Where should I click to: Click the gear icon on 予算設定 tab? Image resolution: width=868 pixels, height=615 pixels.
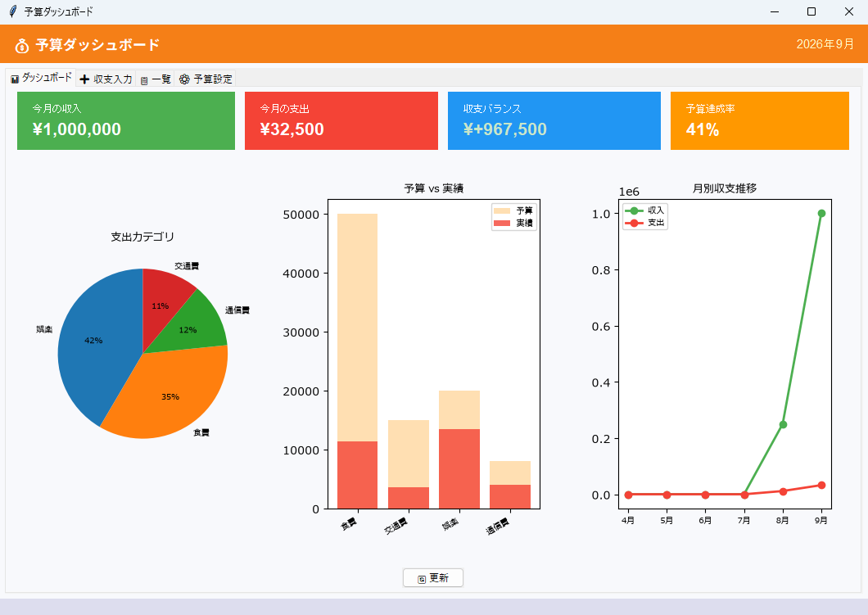184,79
